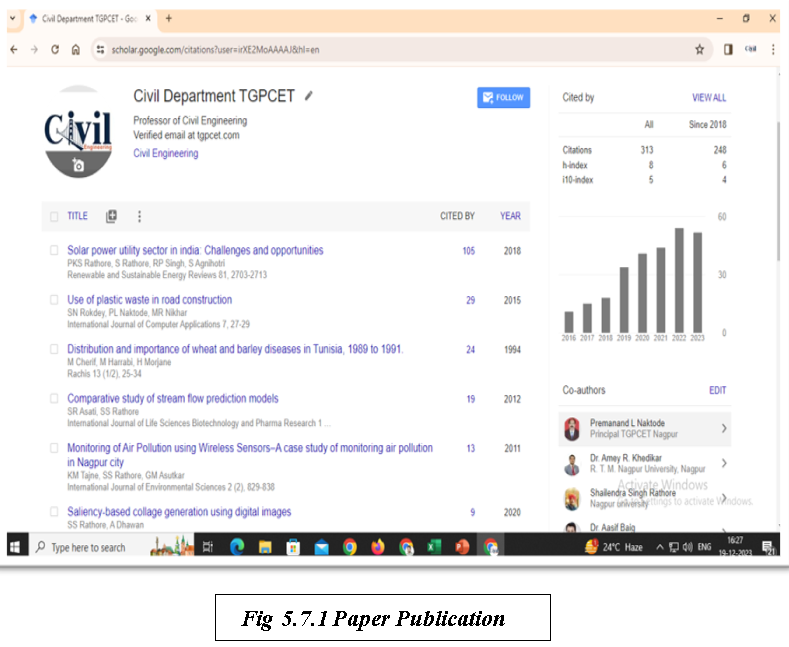
Task: Click the edit profile pencil icon
Action: click(x=309, y=96)
